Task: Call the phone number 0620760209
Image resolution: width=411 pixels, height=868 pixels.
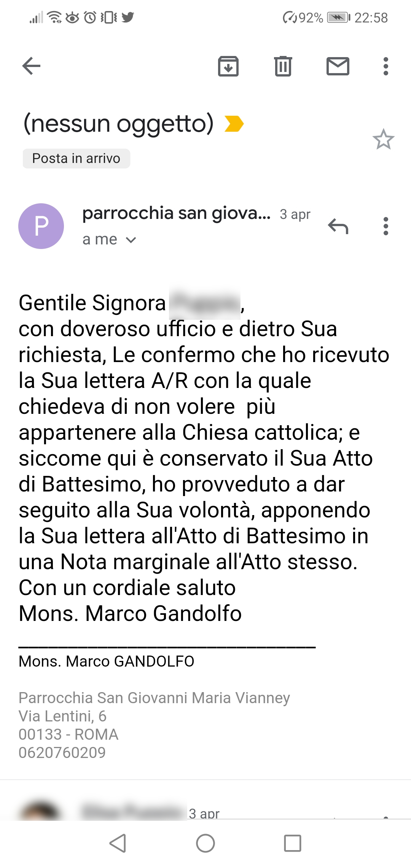Action: tap(62, 753)
